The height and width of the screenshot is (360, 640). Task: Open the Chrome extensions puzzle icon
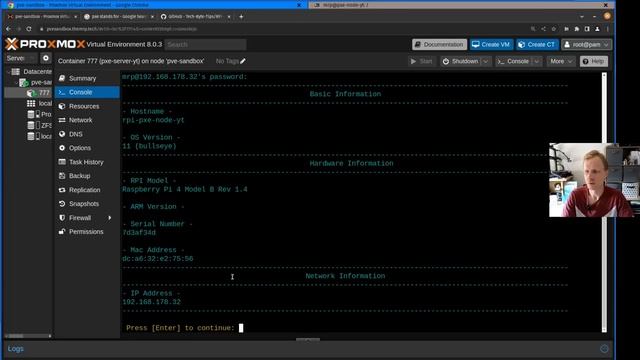(x=577, y=29)
